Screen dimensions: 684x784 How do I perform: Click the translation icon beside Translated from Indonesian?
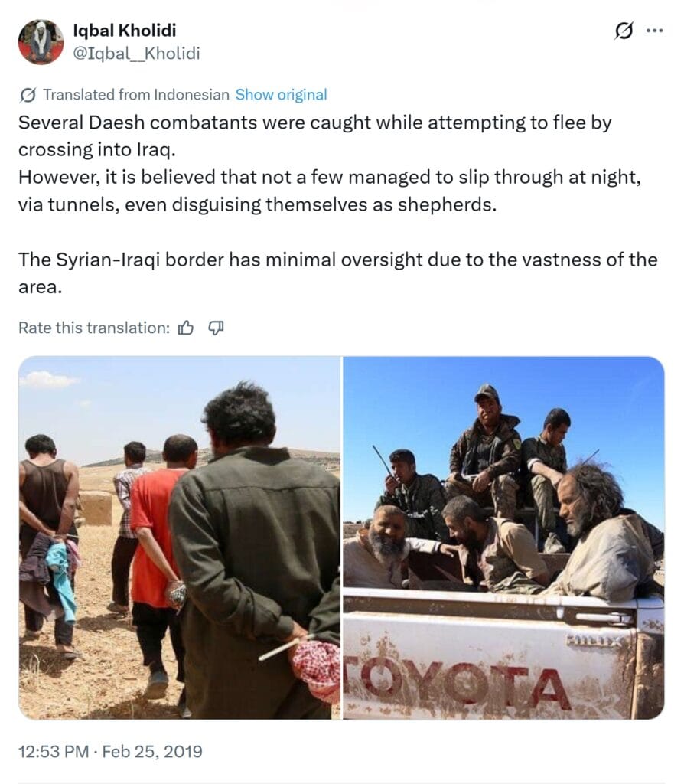[28, 94]
